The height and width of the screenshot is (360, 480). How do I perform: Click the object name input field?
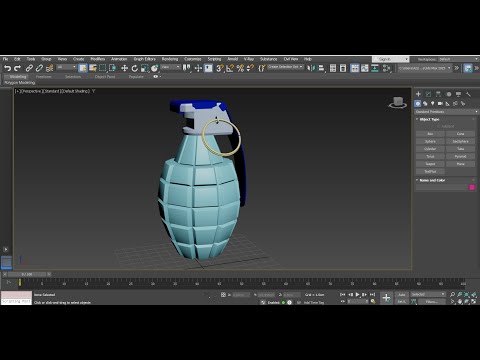tap(442, 187)
